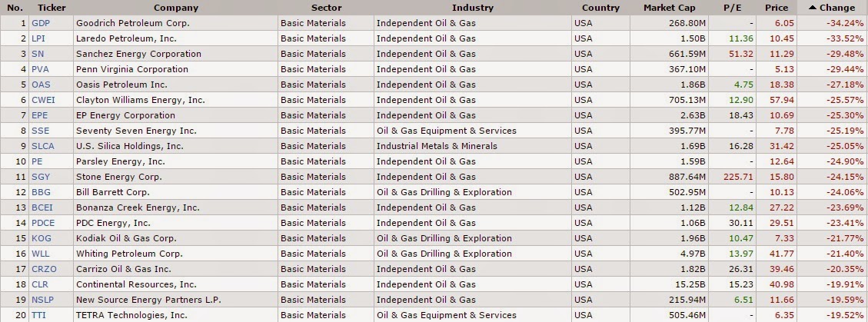Screen dimensions: 868x322
Task: Open the LPI ticker link
Action: coord(38,38)
